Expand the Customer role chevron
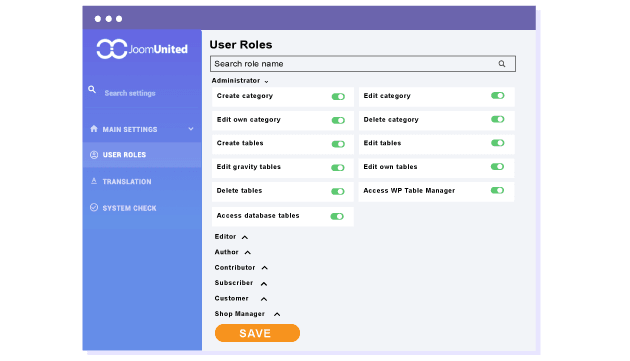 click(264, 299)
